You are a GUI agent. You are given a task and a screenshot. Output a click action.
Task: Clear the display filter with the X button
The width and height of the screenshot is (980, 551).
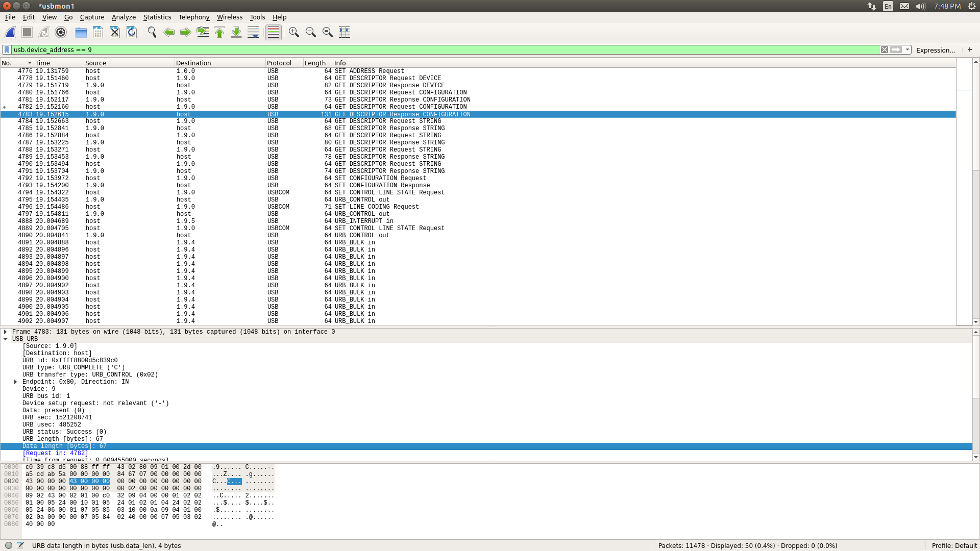(885, 49)
